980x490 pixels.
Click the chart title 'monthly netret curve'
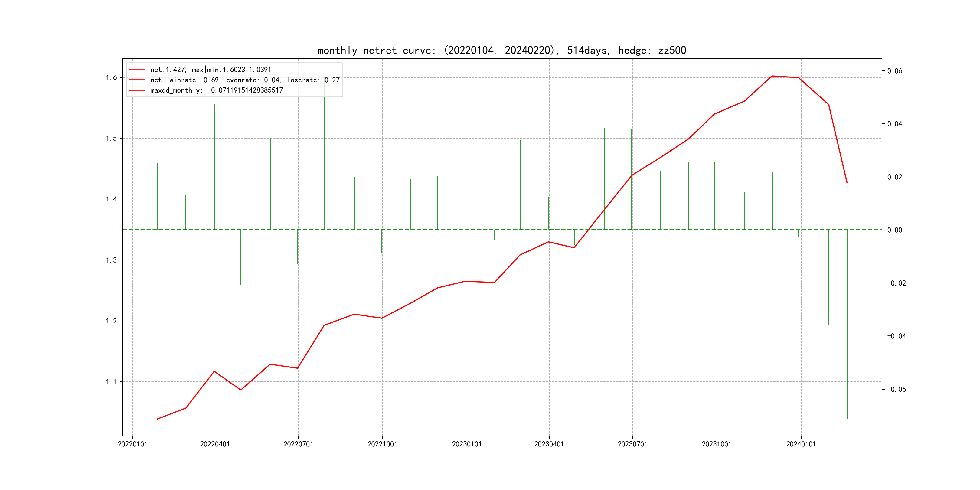pyautogui.click(x=501, y=50)
